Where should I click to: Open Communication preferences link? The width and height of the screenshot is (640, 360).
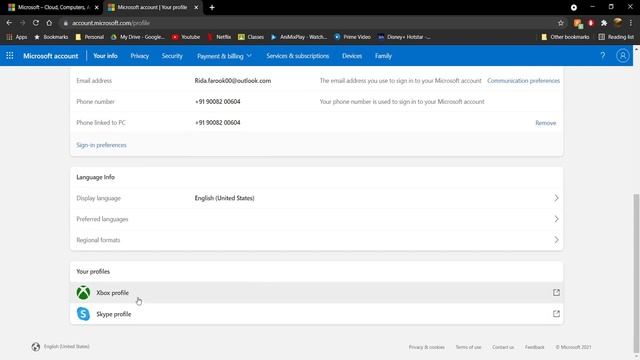[x=523, y=81]
